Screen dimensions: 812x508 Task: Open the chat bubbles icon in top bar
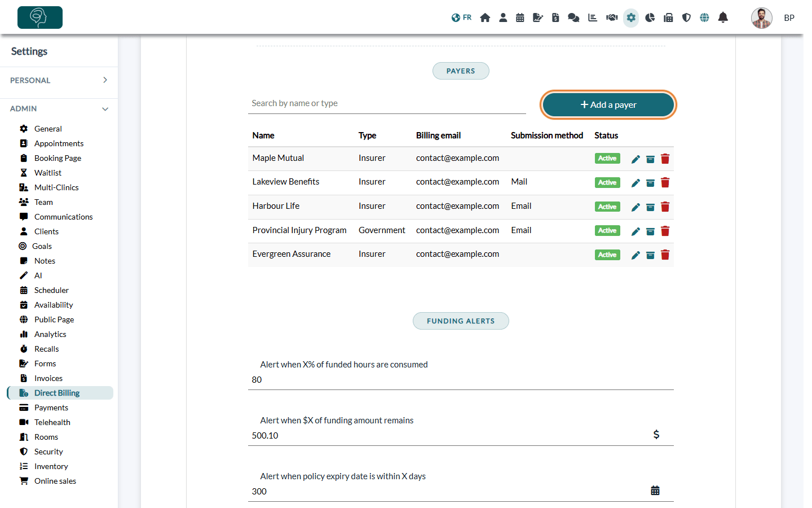[573, 17]
